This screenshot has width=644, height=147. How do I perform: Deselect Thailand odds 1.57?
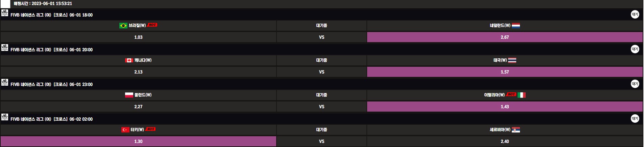(x=504, y=72)
